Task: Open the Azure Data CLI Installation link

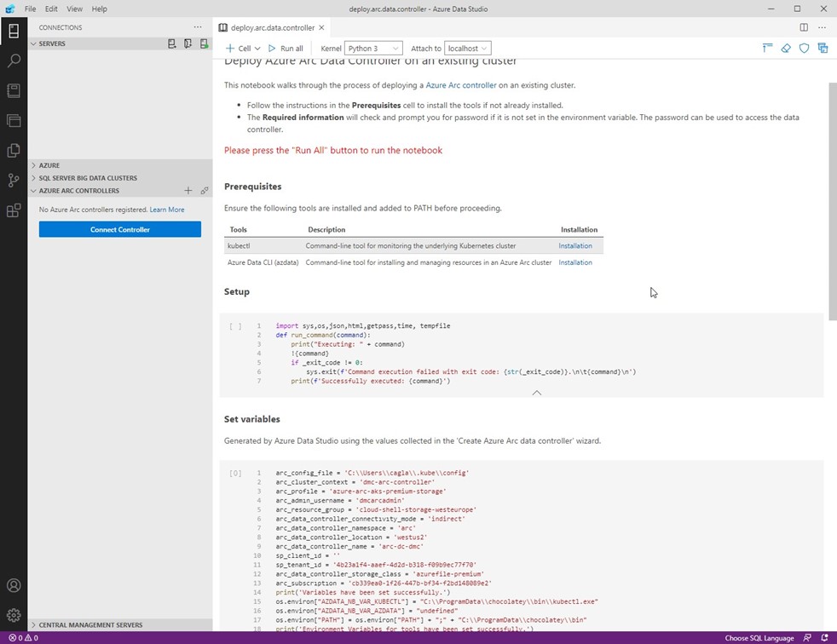Action: [x=574, y=262]
